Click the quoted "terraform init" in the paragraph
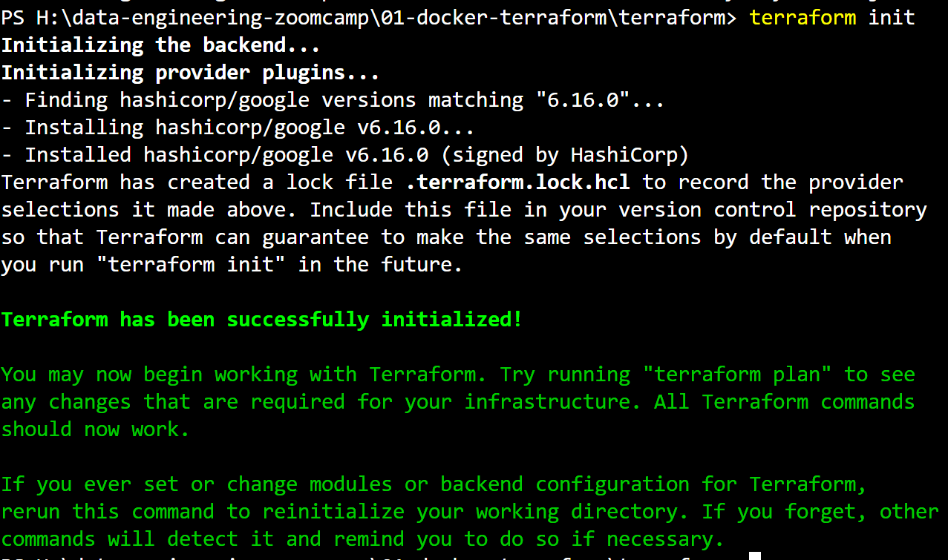 191,265
